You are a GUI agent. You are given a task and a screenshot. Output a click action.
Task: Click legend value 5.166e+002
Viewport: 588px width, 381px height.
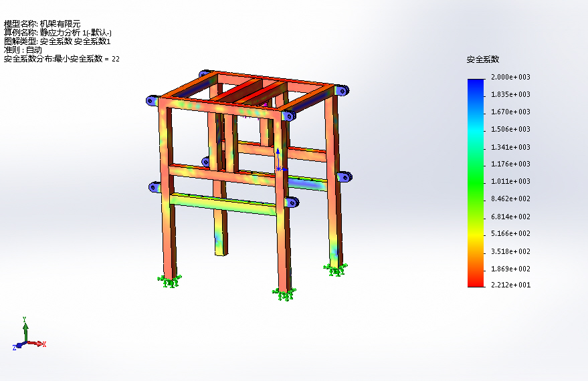coord(510,233)
